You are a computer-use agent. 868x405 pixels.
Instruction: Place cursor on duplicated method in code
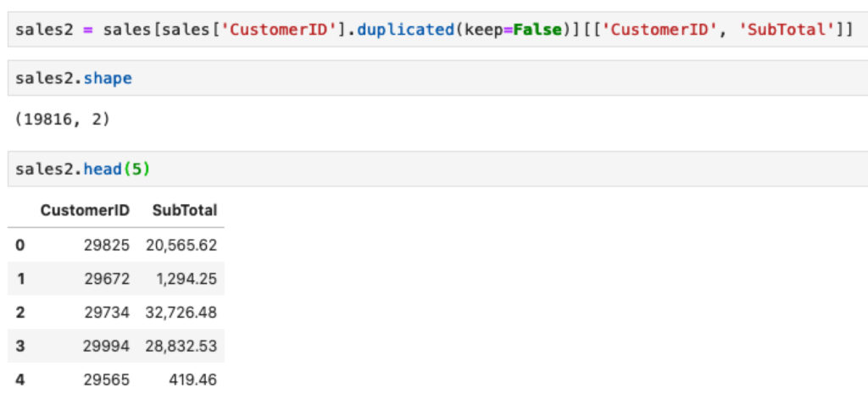coord(405,30)
